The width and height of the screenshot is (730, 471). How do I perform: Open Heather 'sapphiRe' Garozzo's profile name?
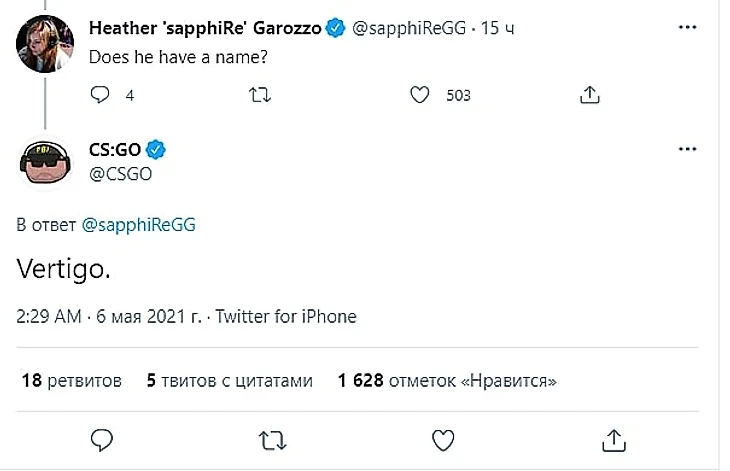[x=205, y=28]
